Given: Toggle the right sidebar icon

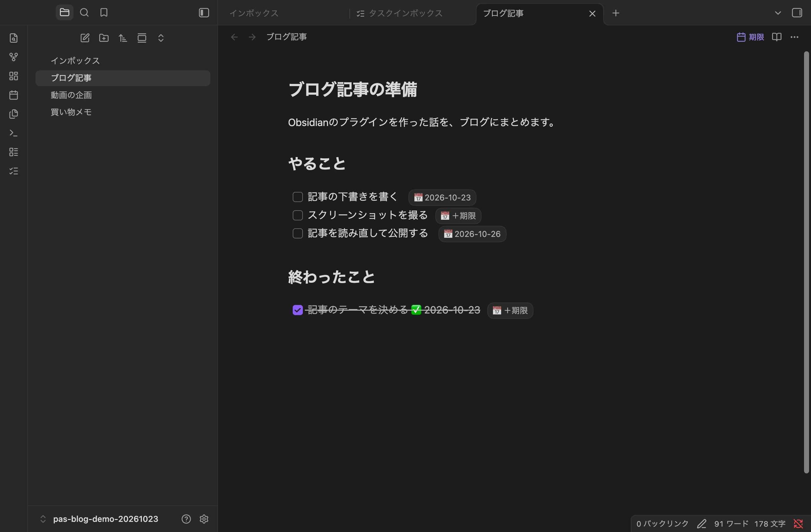Looking at the screenshot, I should (x=797, y=13).
